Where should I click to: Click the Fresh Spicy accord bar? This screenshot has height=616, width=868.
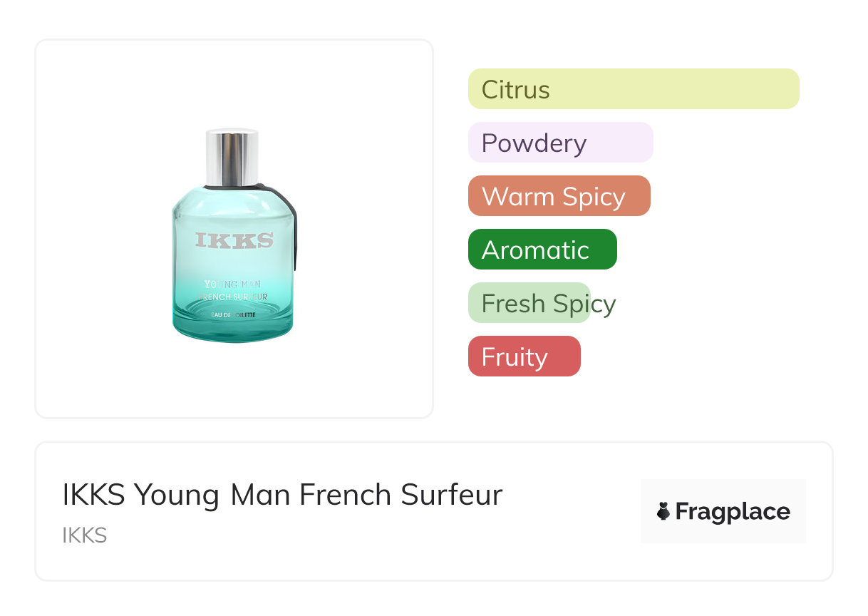529,304
